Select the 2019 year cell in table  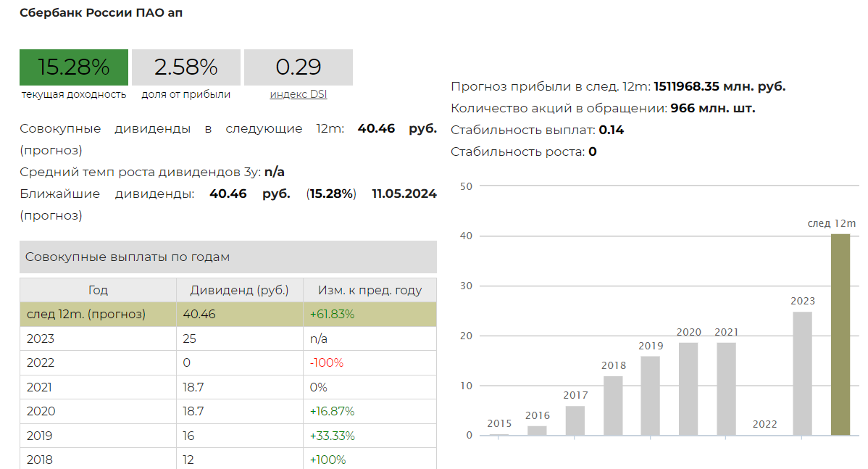pos(98,436)
